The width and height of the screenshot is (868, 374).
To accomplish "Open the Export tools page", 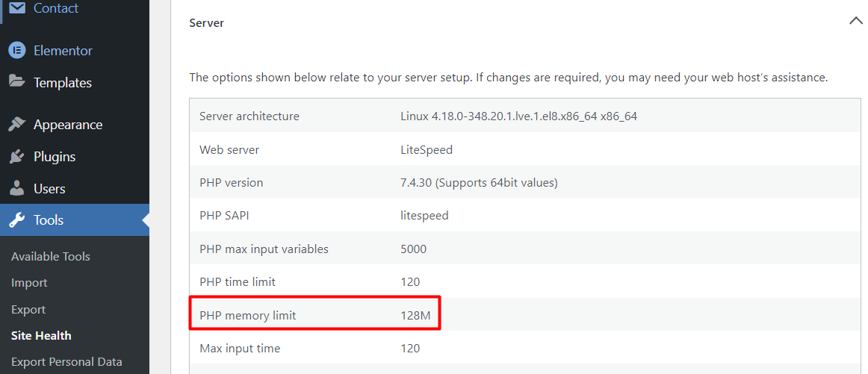I will pos(28,310).
